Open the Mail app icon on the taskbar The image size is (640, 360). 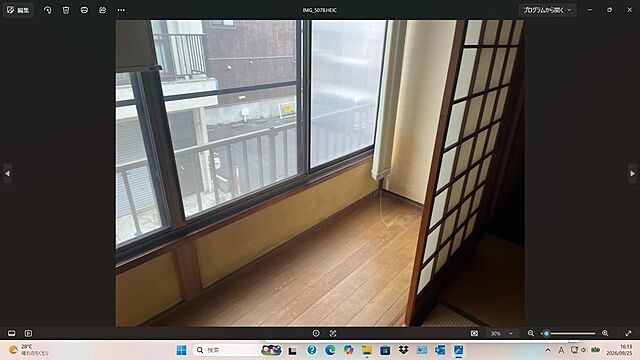coord(422,350)
